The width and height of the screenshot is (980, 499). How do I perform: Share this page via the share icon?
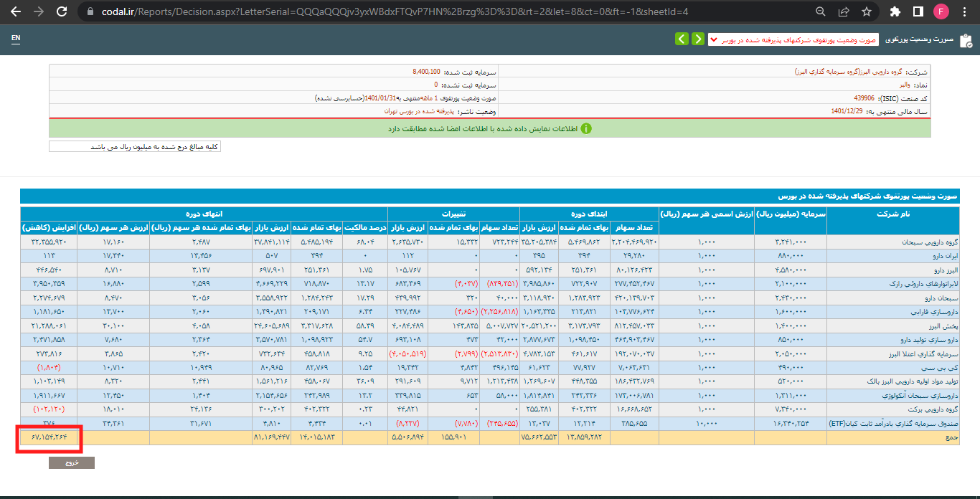[x=843, y=11]
